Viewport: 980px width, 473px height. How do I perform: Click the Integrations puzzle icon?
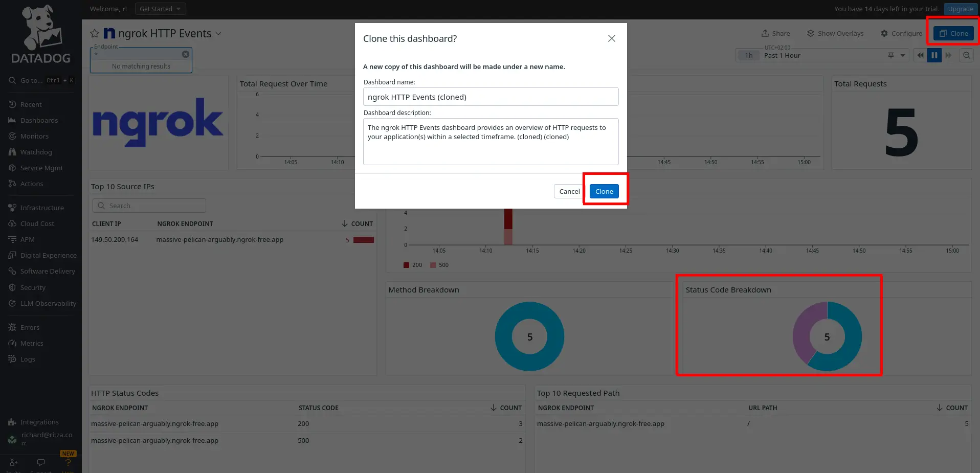point(12,422)
